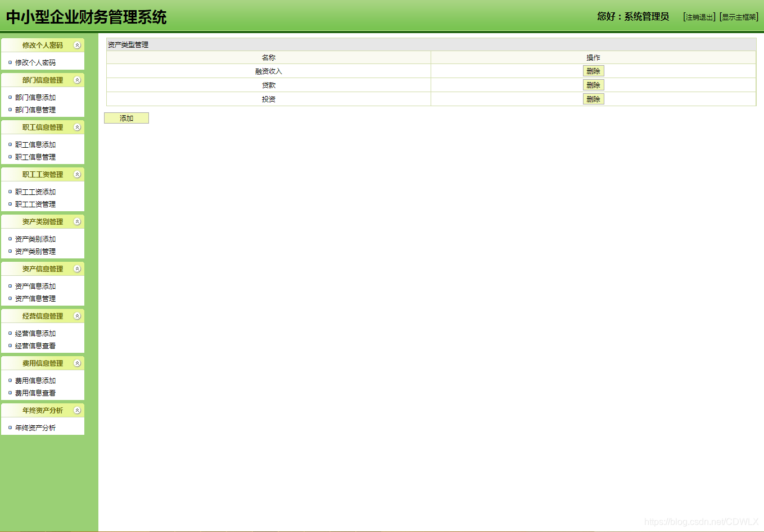Select 资产类别添加 in sidebar
Viewport: 764px width, 532px height.
(35, 239)
